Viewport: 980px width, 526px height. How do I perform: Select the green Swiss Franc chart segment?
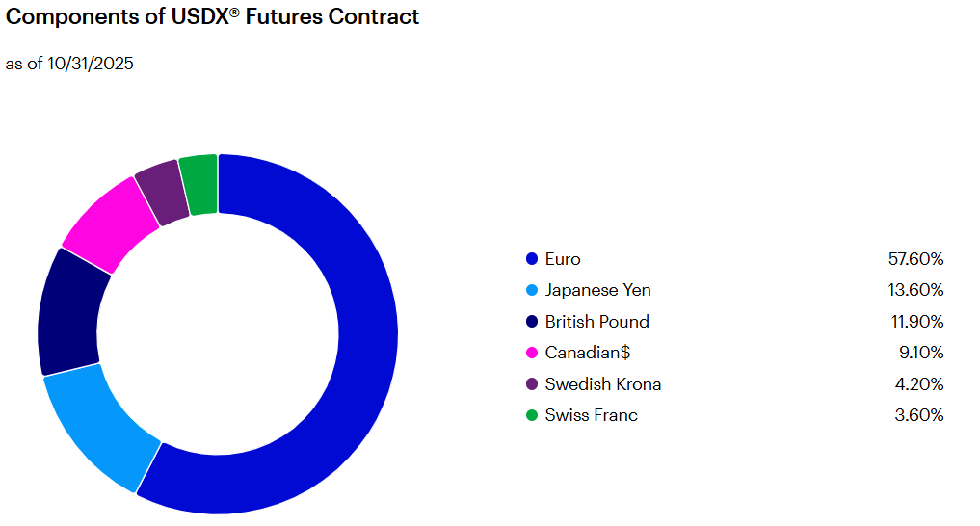pyautogui.click(x=199, y=184)
